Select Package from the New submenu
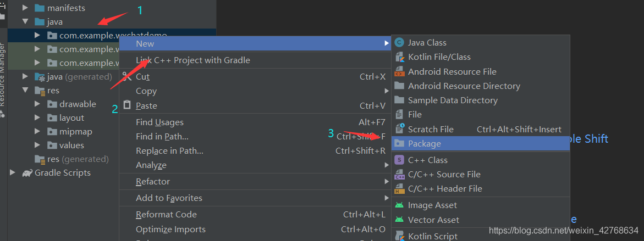This screenshot has width=644, height=241. [x=425, y=144]
